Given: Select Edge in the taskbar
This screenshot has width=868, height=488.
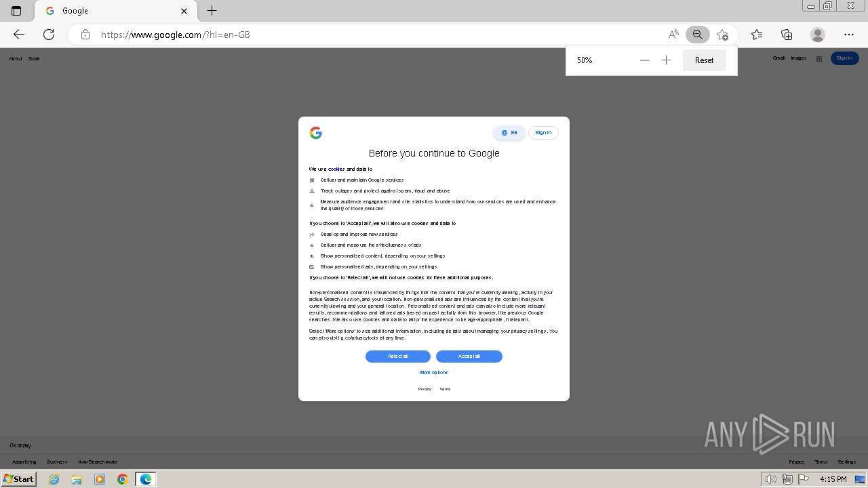Looking at the screenshot, I should [146, 479].
